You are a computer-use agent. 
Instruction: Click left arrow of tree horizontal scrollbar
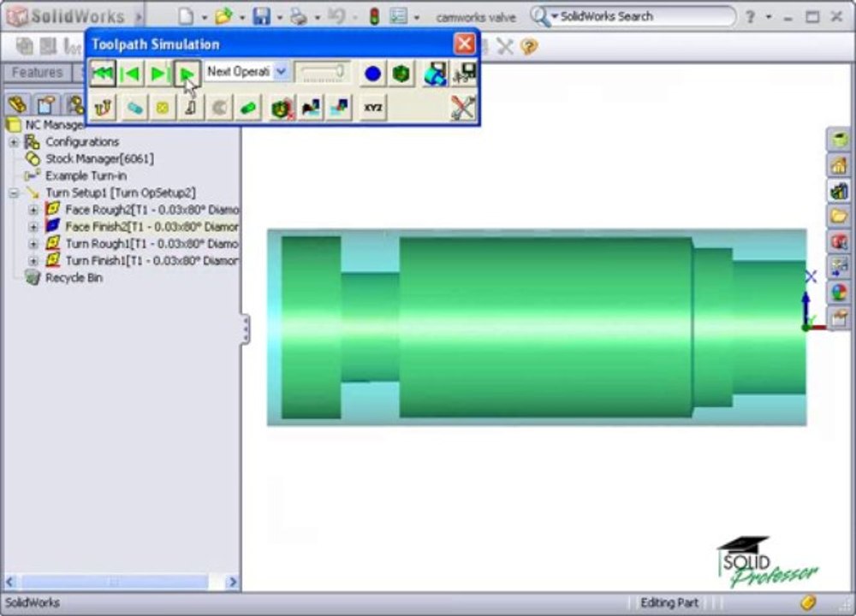click(10, 582)
